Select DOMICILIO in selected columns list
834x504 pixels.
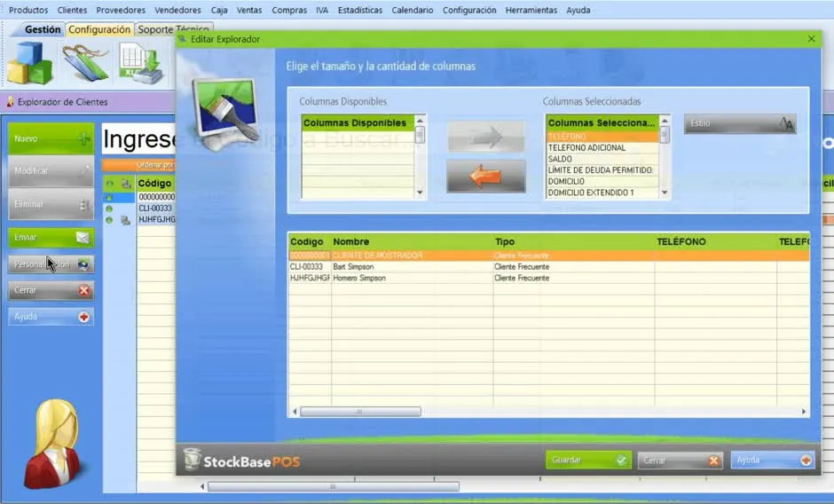(x=602, y=181)
